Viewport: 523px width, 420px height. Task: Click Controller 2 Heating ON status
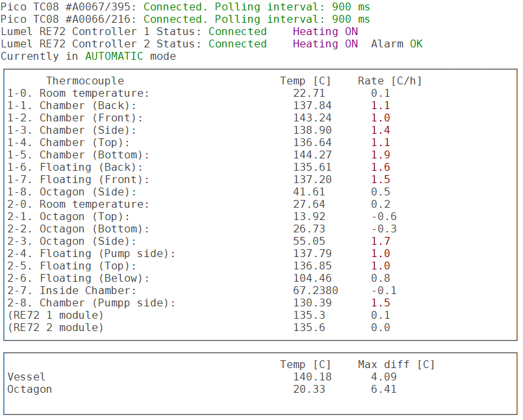click(x=325, y=43)
